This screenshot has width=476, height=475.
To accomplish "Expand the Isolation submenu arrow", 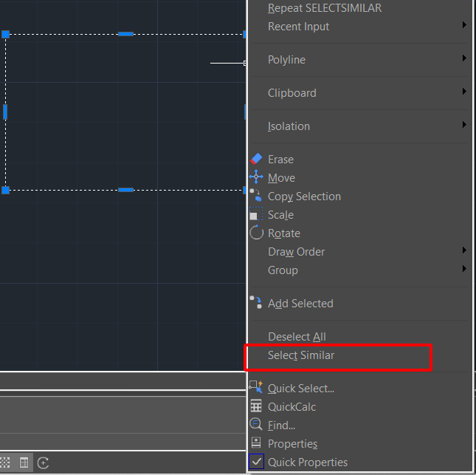I will [x=464, y=125].
